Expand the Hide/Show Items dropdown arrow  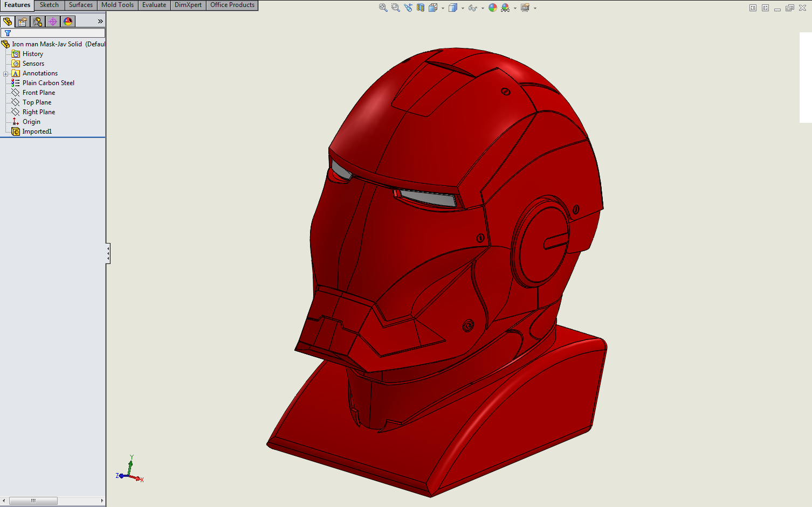[483, 8]
